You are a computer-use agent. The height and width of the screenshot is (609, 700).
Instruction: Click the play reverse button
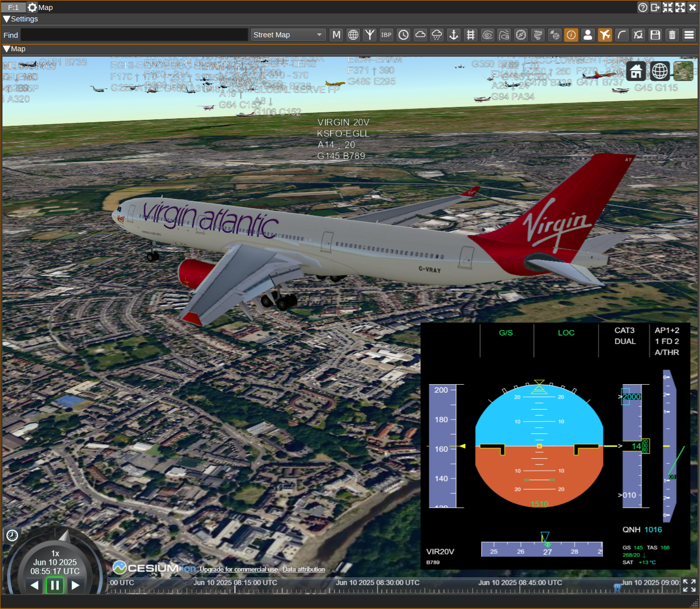coord(34,585)
